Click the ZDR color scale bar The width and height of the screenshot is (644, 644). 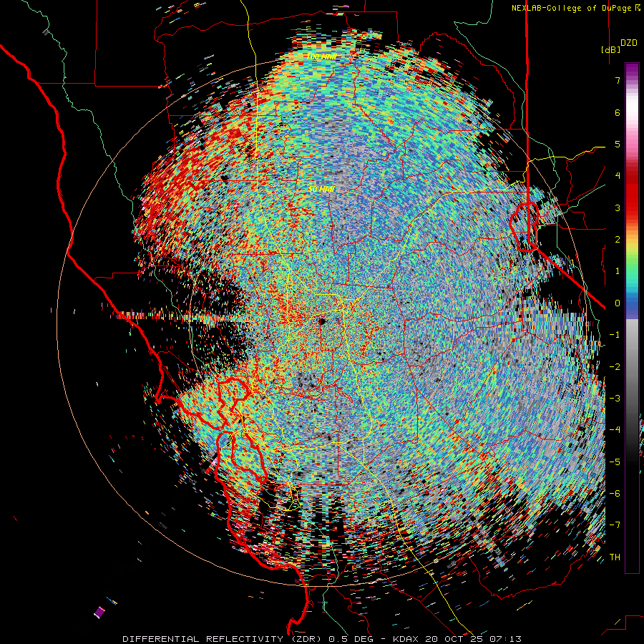[x=632, y=318]
